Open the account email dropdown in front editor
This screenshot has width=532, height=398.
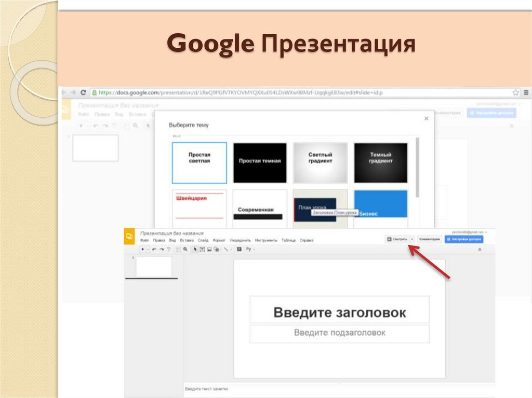tap(470, 232)
